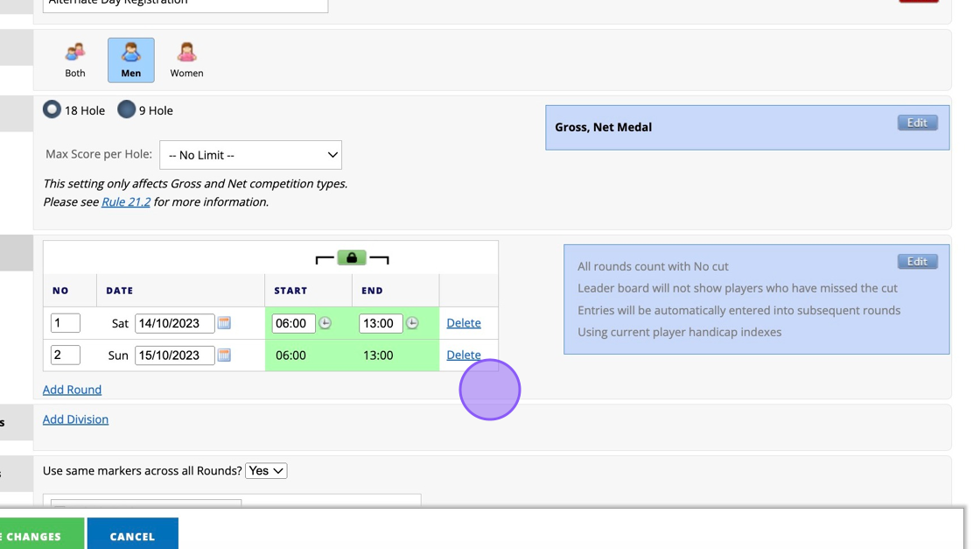Select the Men gender icon

130,60
